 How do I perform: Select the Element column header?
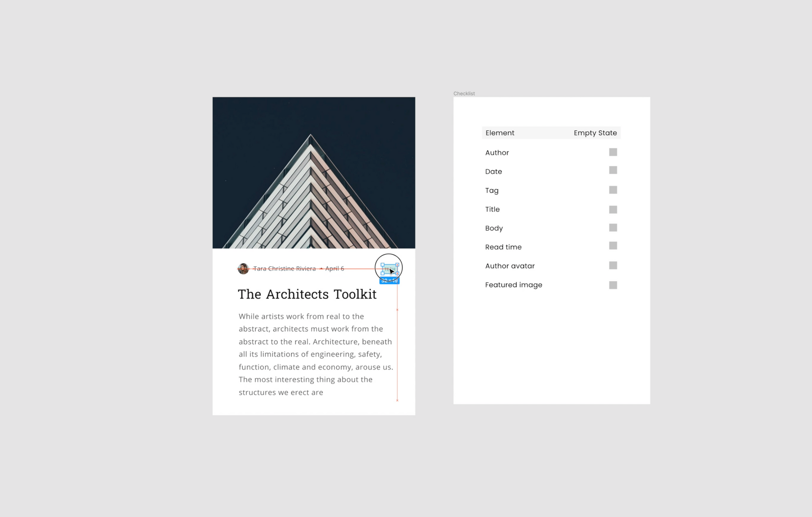[500, 133]
